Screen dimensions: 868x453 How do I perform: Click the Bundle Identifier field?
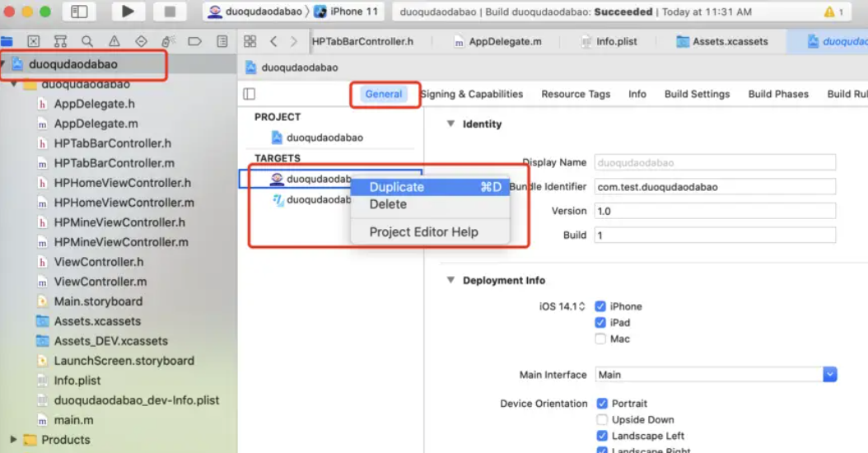(715, 187)
